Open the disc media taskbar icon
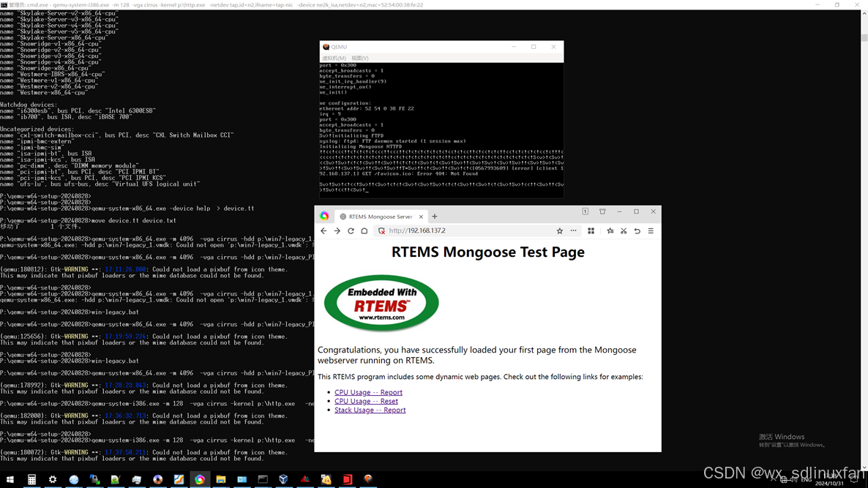868x488 pixels. click(x=158, y=479)
